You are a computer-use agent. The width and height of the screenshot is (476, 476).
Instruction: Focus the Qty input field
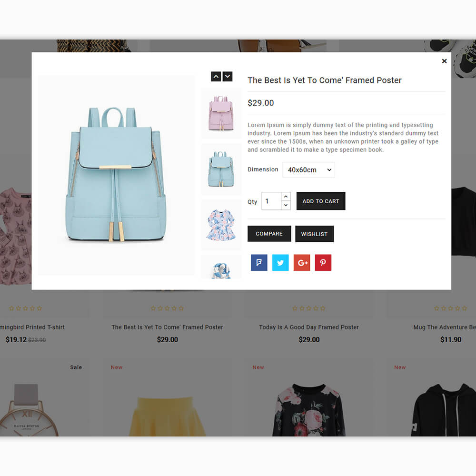[271, 201]
